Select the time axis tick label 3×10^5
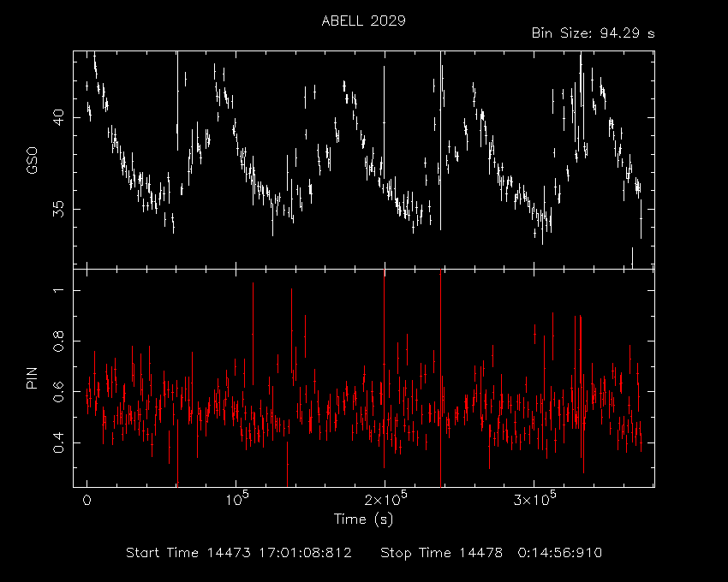The height and width of the screenshot is (582, 728). point(534,499)
